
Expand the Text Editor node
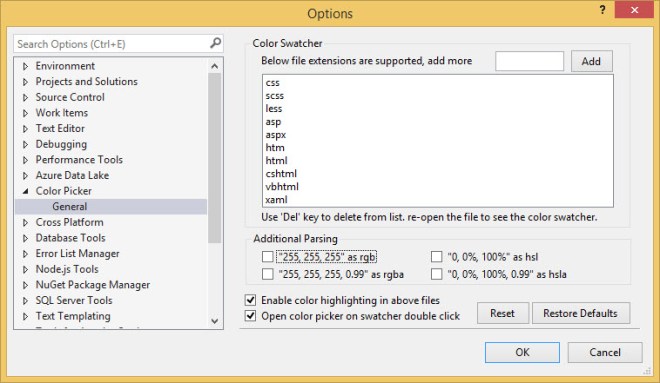[25, 128]
